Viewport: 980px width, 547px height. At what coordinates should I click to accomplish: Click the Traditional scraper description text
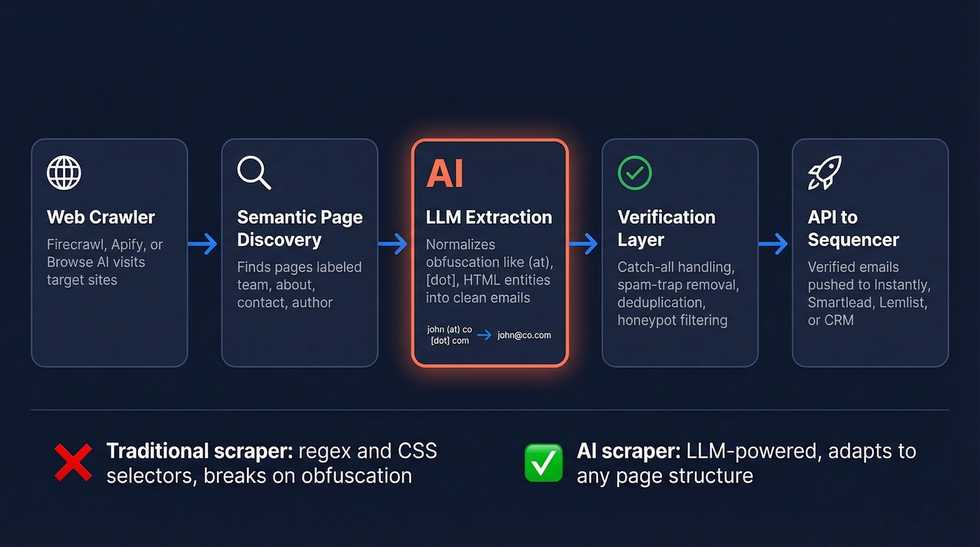tap(272, 463)
